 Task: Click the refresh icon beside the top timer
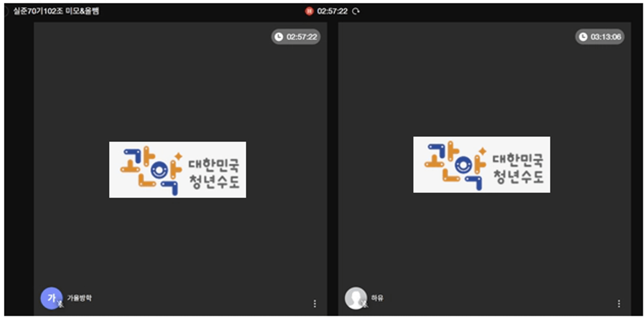pos(356,11)
